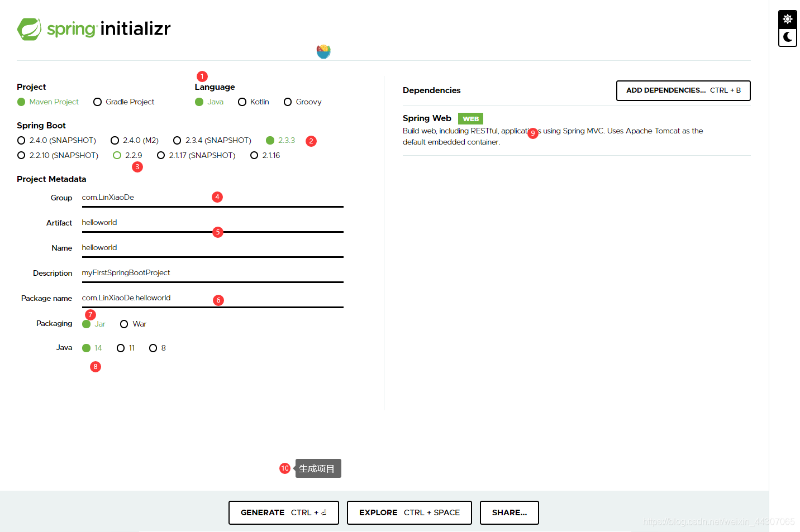Edit the Package name field
Viewport: 800px width, 532px height.
click(212, 298)
